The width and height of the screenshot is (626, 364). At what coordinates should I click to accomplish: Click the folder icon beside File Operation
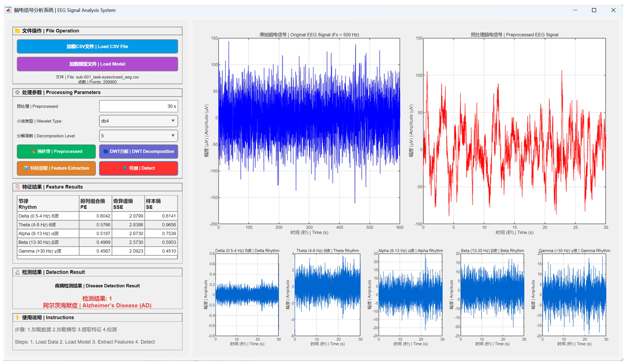[x=17, y=31]
